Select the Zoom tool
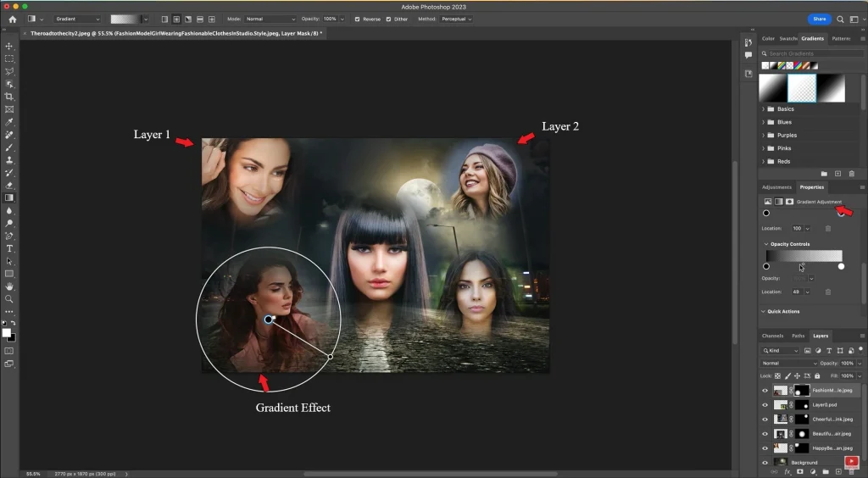 8,299
